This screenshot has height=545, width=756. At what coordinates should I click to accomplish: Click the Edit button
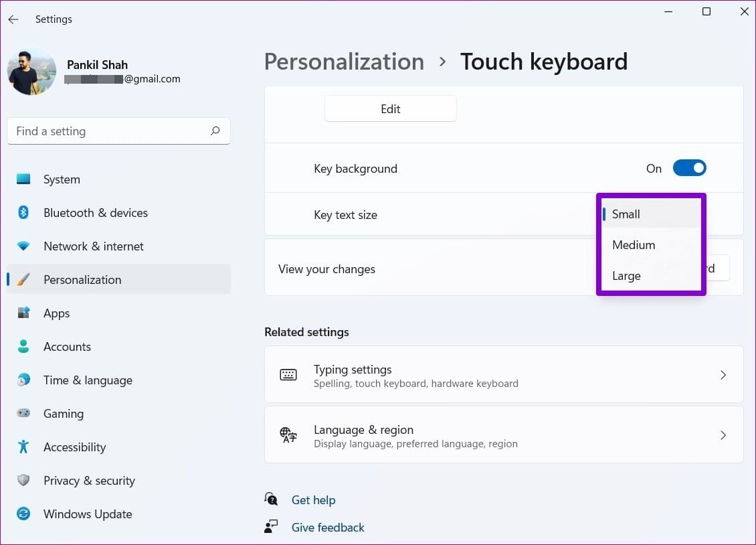tap(390, 108)
